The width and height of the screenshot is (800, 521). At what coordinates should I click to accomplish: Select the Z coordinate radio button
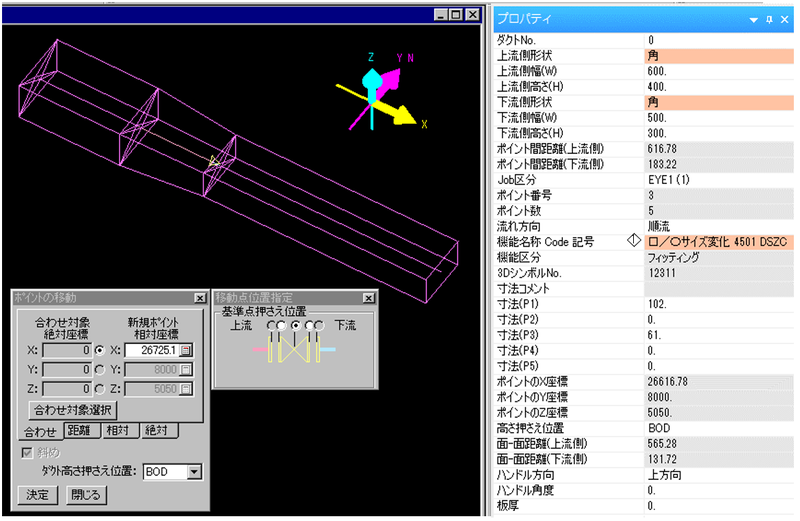coord(99,388)
